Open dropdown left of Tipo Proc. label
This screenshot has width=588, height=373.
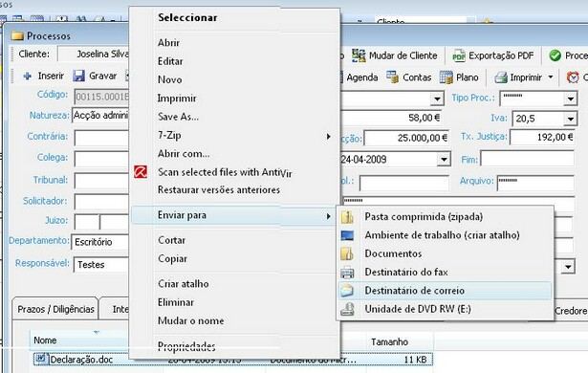(437, 99)
